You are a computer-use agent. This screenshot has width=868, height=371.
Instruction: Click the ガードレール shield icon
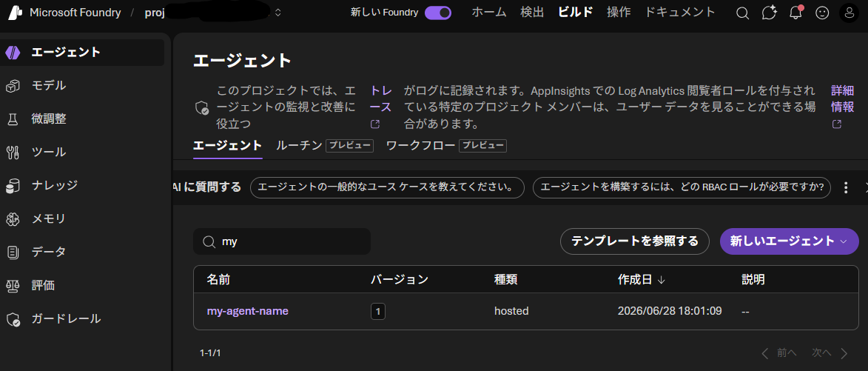point(13,319)
